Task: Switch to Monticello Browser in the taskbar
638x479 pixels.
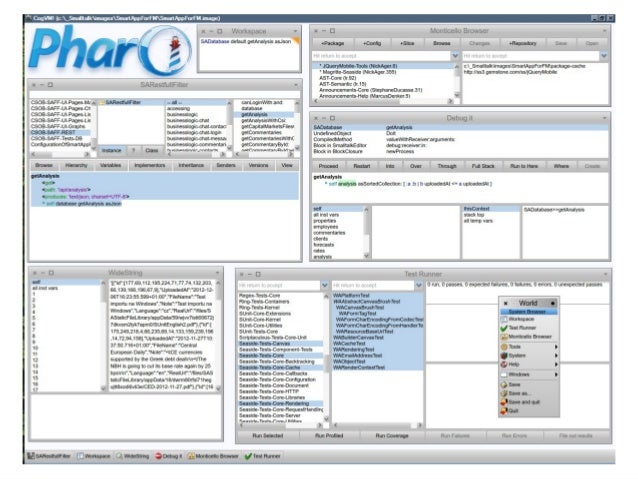Action: [213, 456]
